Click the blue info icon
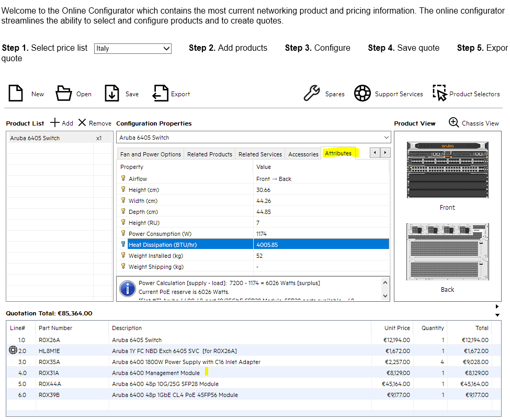 pyautogui.click(x=128, y=289)
